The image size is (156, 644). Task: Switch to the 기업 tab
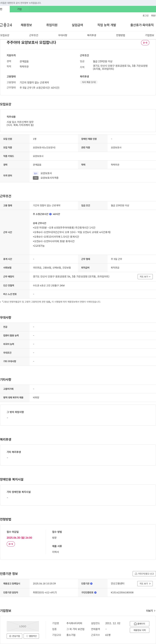[19, 9]
